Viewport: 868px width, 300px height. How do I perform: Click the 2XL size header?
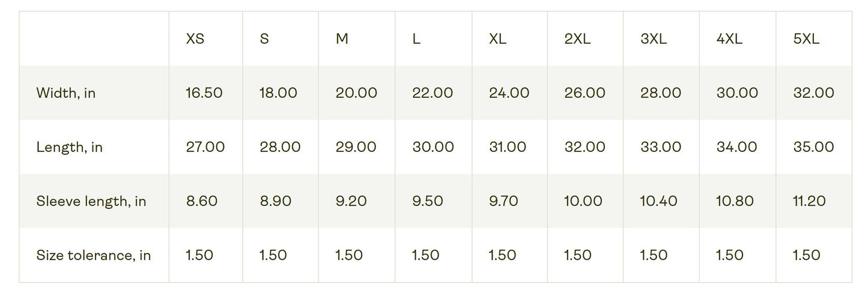[577, 39]
